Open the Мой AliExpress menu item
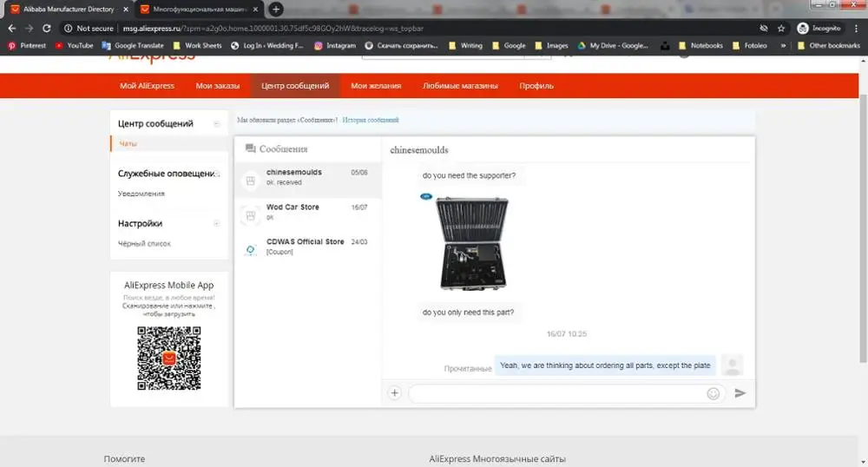Image resolution: width=868 pixels, height=467 pixels. [148, 86]
